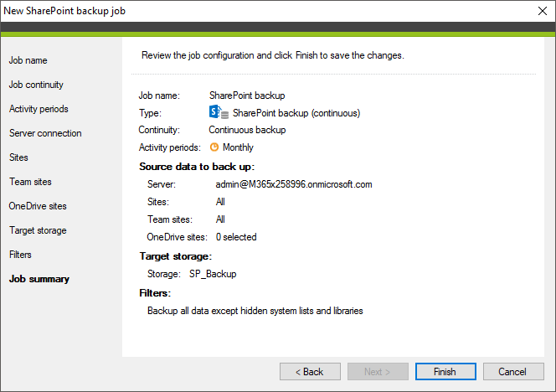Select the Job summary step

pos(39,279)
